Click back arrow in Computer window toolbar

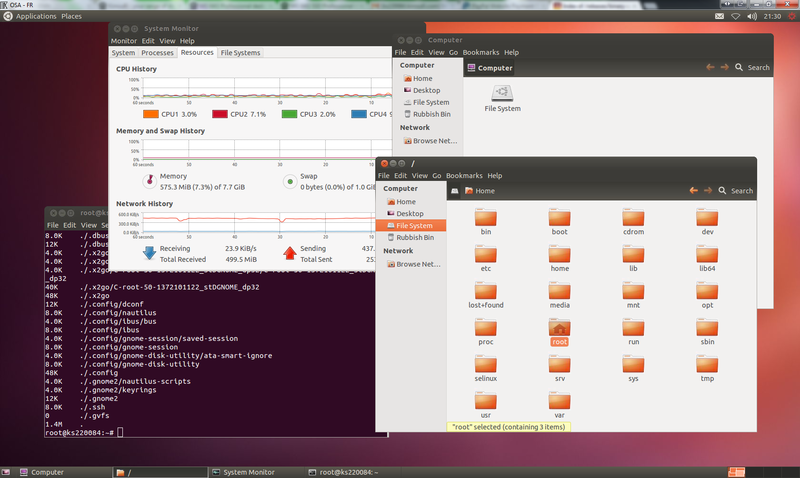click(710, 67)
